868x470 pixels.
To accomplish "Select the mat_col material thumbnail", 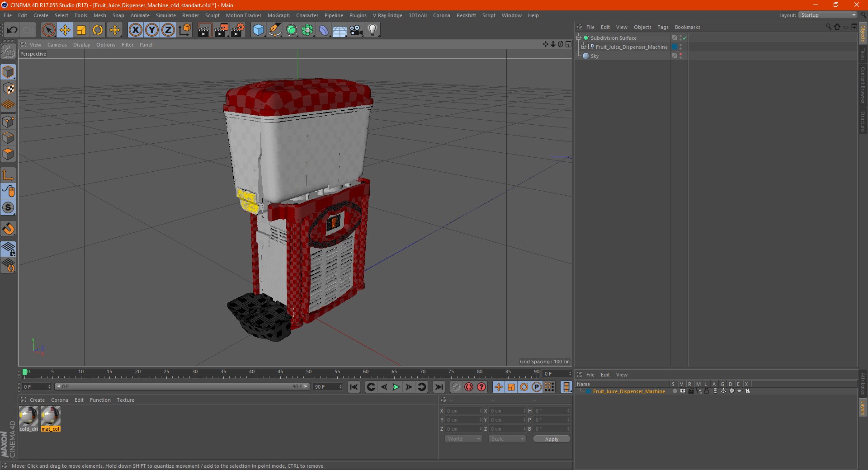I will pos(51,418).
